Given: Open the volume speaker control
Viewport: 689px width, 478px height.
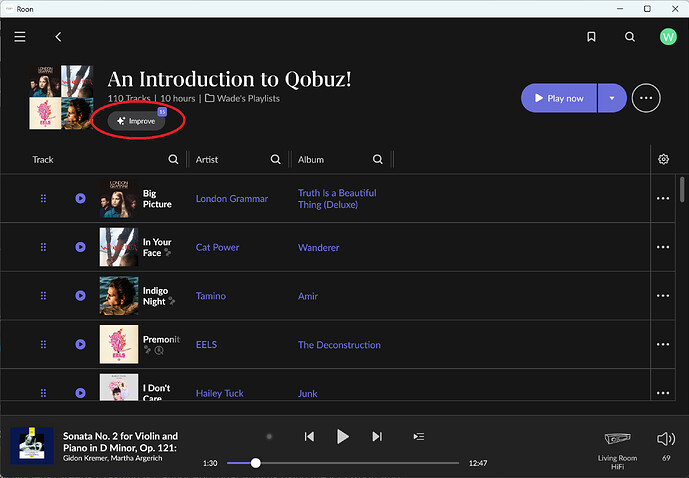Looking at the screenshot, I should click(666, 438).
